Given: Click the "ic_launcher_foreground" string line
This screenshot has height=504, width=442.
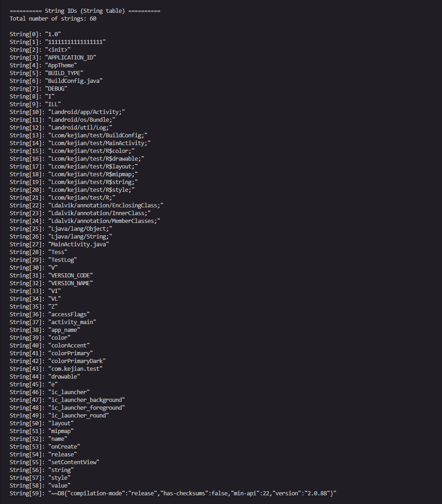Looking at the screenshot, I should point(67,408).
